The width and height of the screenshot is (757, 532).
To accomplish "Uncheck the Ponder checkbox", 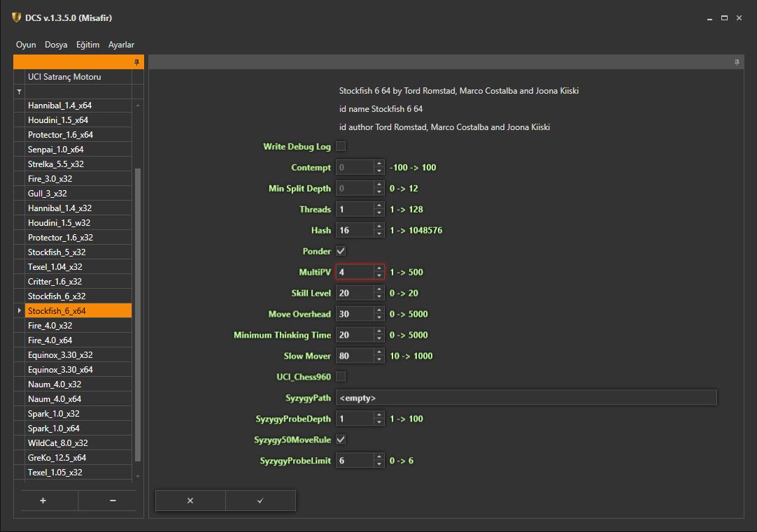I will point(340,251).
